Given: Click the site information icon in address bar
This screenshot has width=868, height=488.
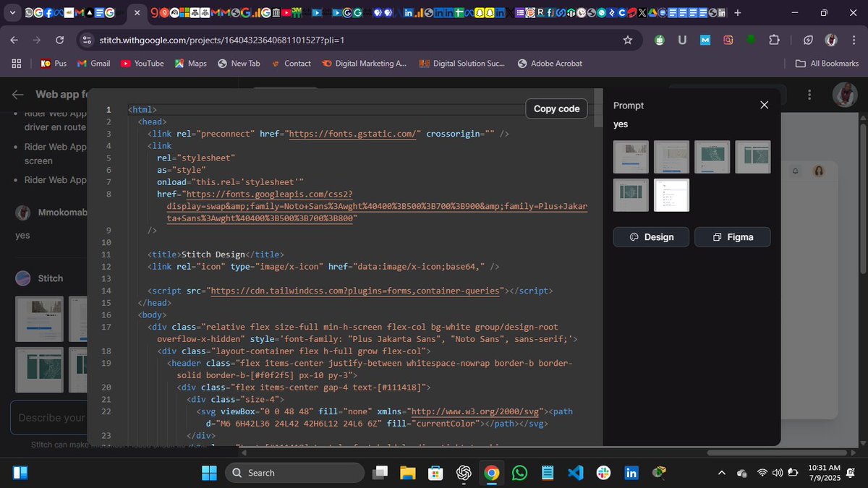Looking at the screenshot, I should tap(85, 40).
